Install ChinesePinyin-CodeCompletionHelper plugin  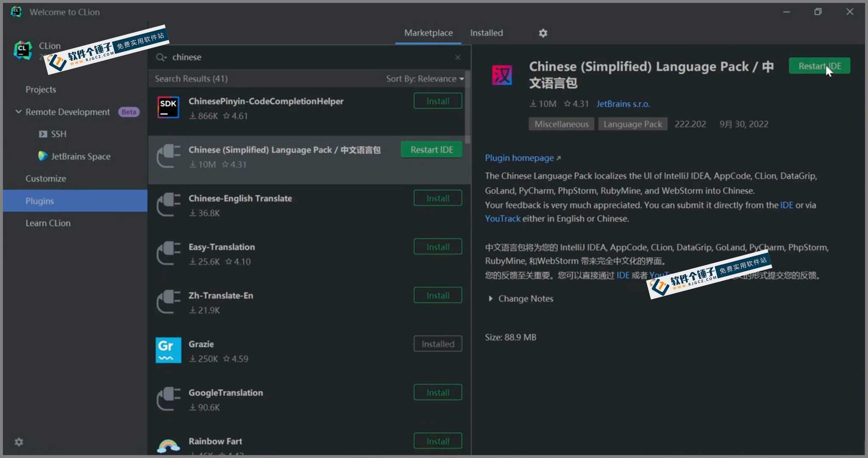[438, 101]
